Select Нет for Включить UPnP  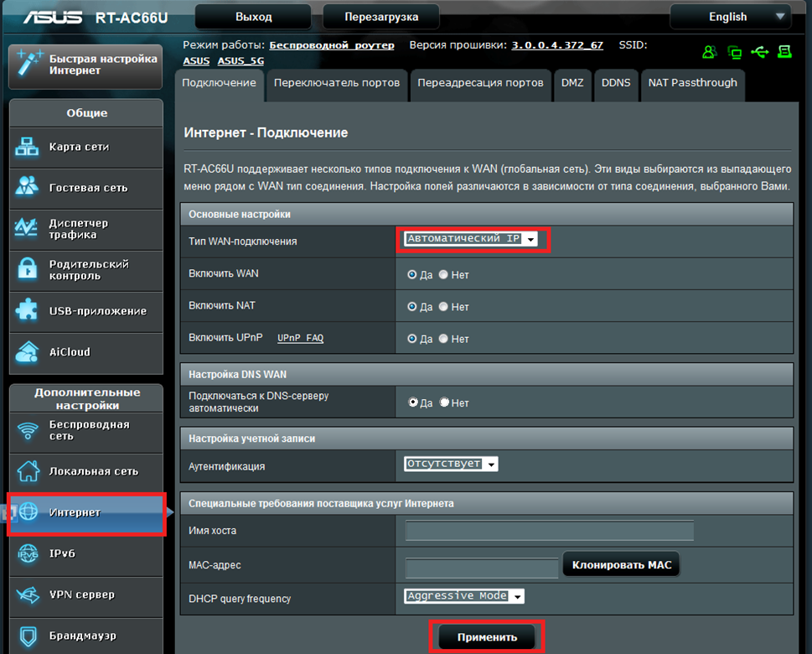pos(443,339)
